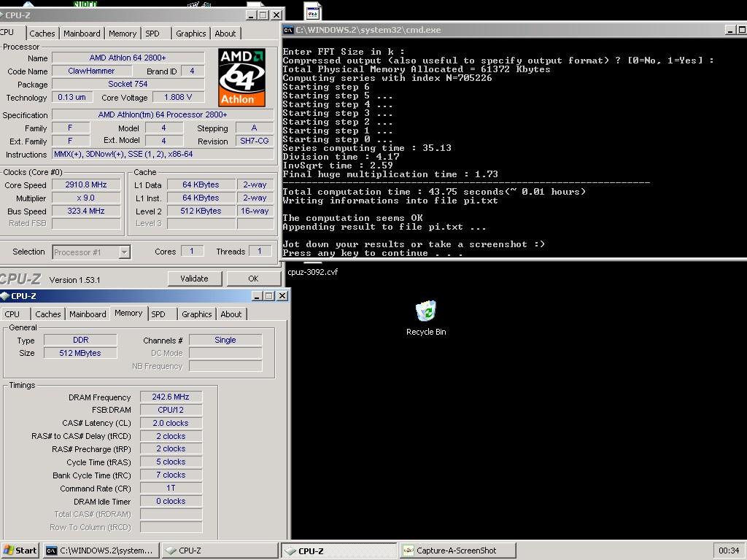
Task: Open Caches tab in lower CPU-Z window
Action: point(48,314)
